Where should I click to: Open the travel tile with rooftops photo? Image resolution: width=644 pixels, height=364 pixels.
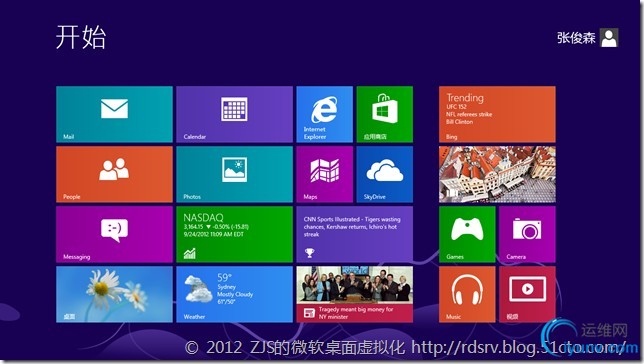pos(497,174)
